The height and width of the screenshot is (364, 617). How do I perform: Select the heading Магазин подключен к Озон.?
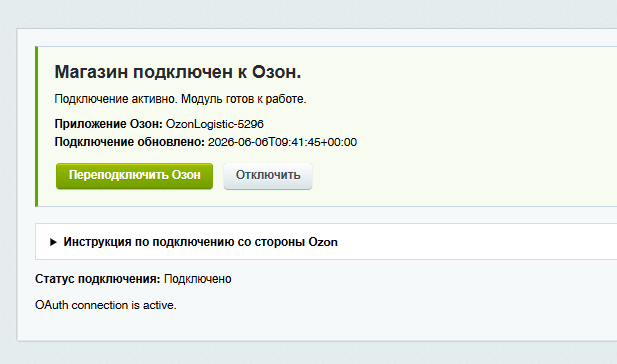177,72
